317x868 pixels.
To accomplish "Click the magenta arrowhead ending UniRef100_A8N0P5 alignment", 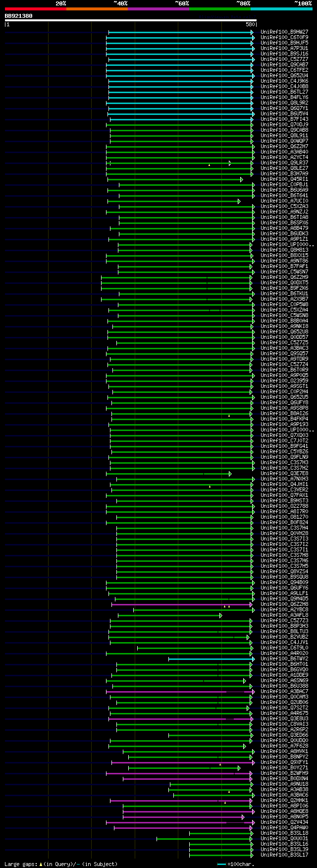I will tap(243, 817).
